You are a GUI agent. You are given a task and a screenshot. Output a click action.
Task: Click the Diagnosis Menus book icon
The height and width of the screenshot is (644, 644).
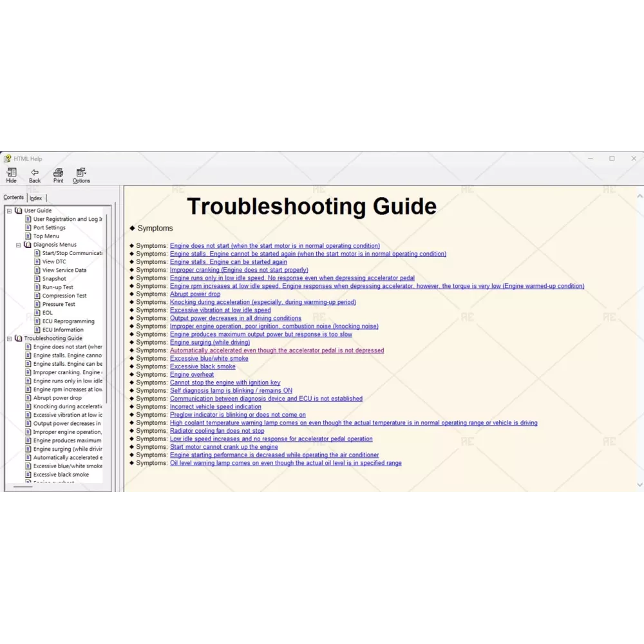pyautogui.click(x=28, y=245)
